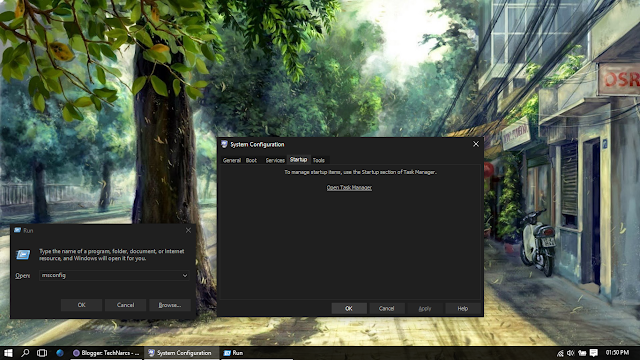Show the clock at 01:50 PM
Screen dimensions: 640x360
tap(617, 353)
